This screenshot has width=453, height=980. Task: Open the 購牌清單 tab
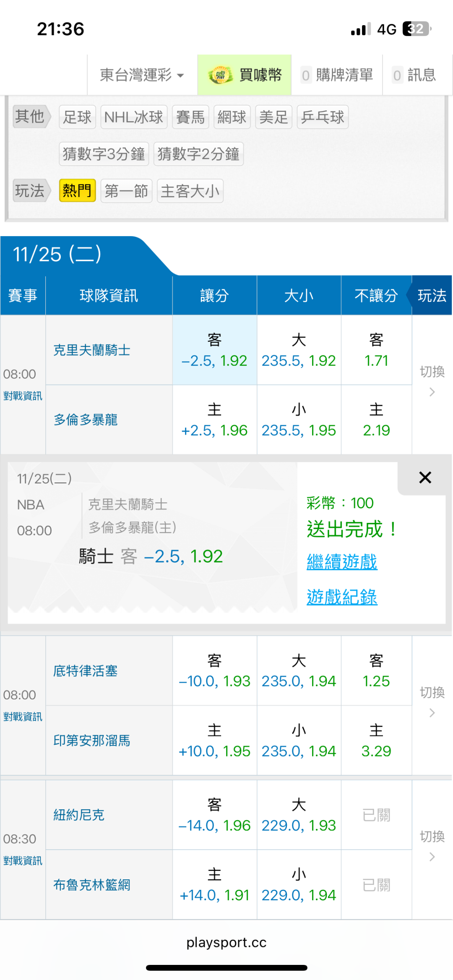click(x=337, y=75)
